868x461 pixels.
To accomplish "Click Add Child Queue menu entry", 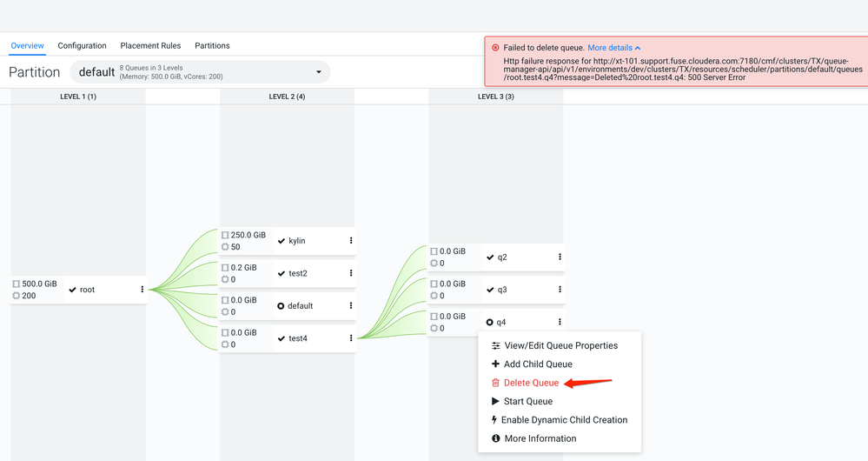I will coord(538,364).
